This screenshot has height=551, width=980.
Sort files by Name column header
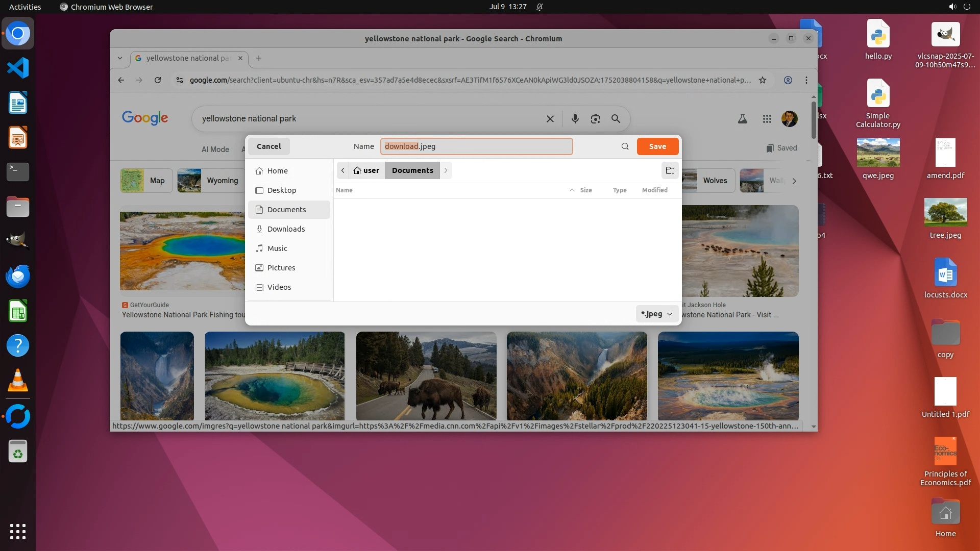345,190
